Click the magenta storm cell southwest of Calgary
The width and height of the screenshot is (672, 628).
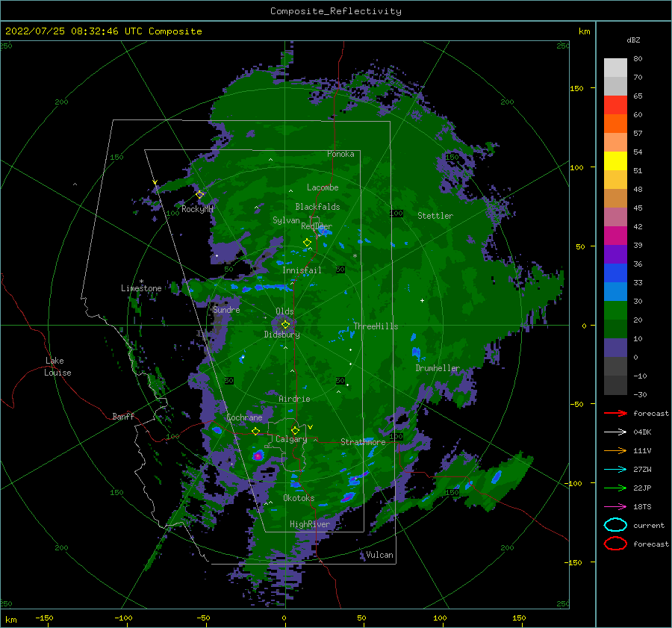[x=258, y=456]
